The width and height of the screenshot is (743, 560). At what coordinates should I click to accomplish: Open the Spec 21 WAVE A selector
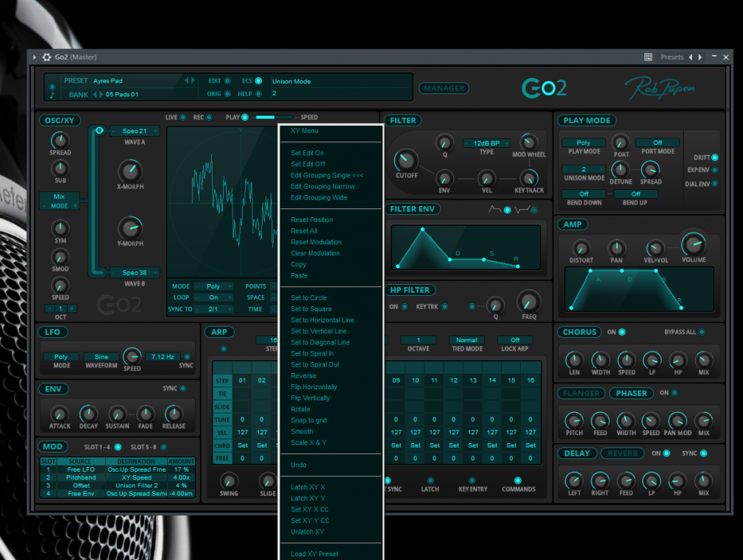[x=135, y=131]
